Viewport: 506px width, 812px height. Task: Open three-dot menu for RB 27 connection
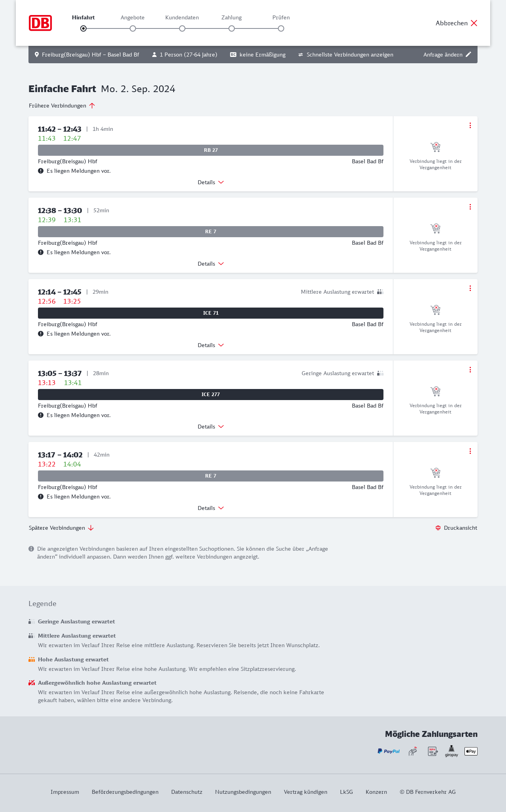pos(470,125)
